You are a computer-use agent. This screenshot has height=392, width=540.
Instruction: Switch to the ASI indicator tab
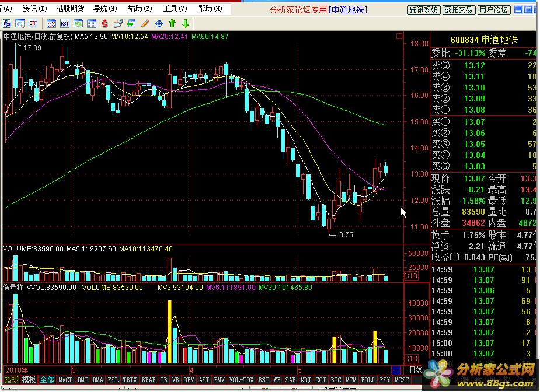[204, 380]
